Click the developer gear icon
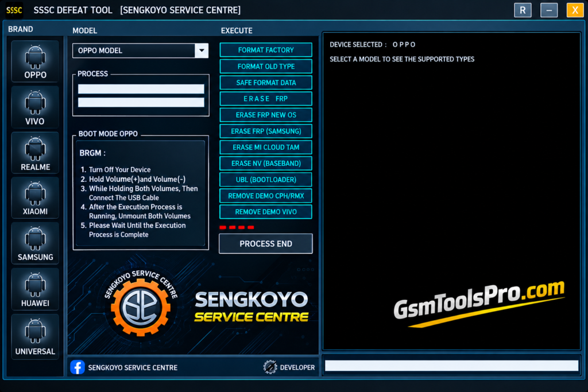The image size is (588, 392). coord(270,367)
